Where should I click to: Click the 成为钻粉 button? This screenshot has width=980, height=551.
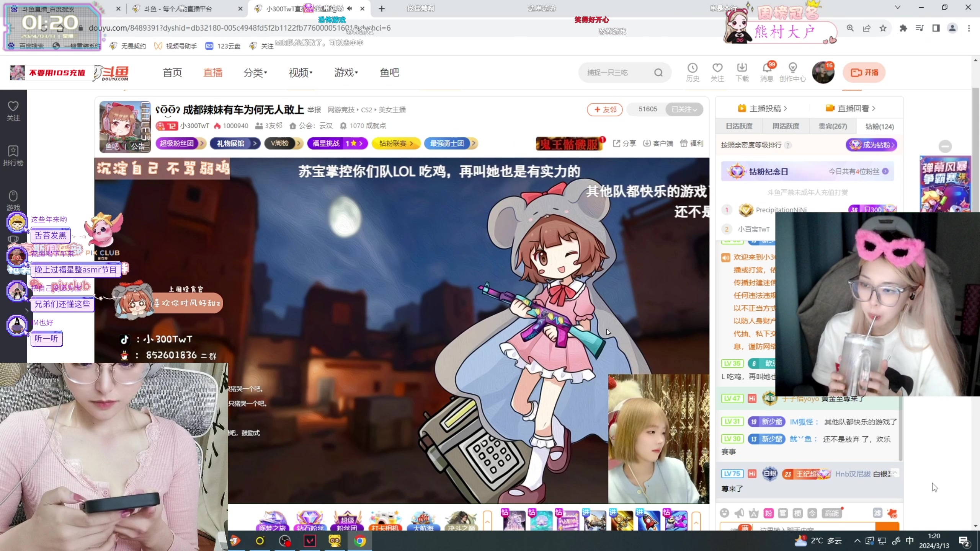(872, 145)
